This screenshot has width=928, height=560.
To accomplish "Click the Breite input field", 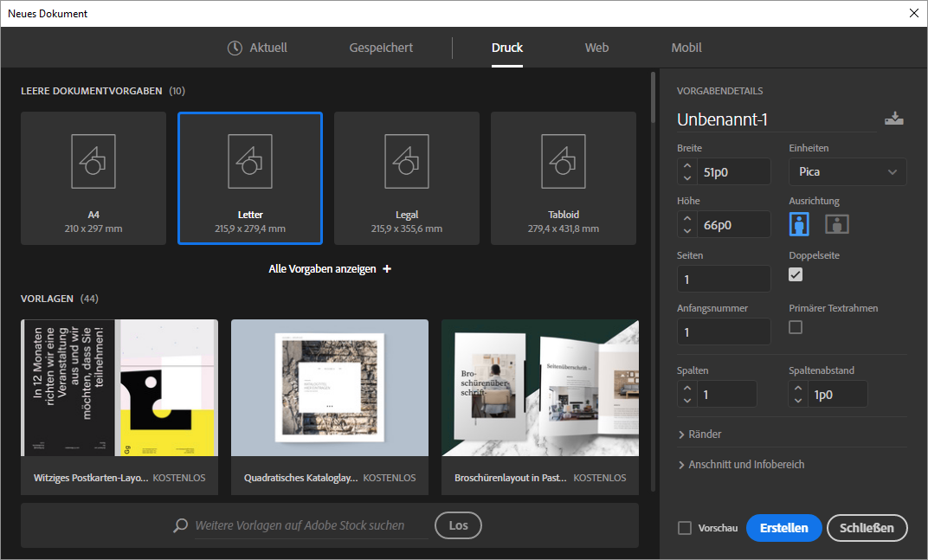I will (x=734, y=172).
